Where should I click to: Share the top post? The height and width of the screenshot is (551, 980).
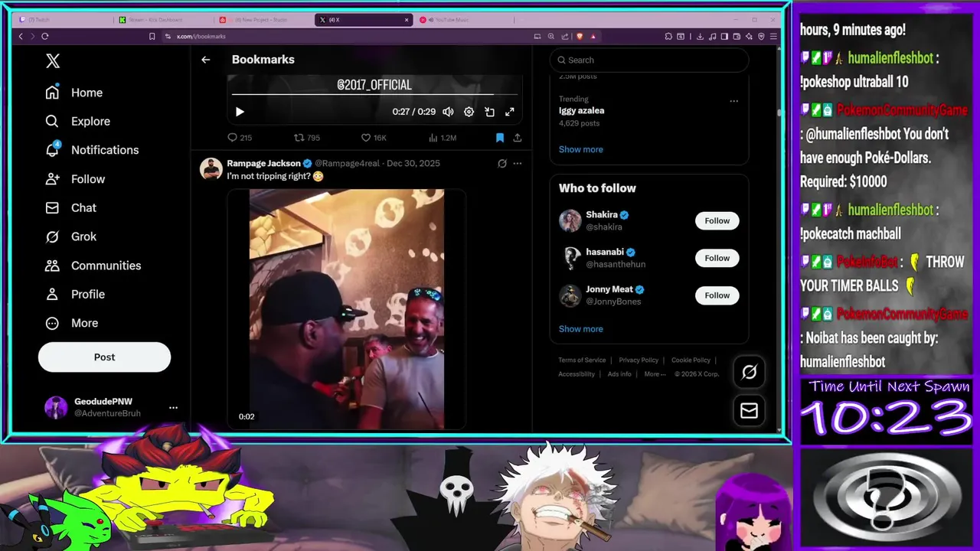518,138
